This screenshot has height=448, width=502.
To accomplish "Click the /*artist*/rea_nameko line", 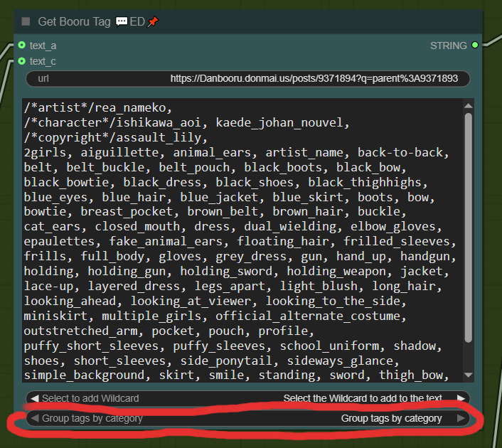I will (x=98, y=107).
